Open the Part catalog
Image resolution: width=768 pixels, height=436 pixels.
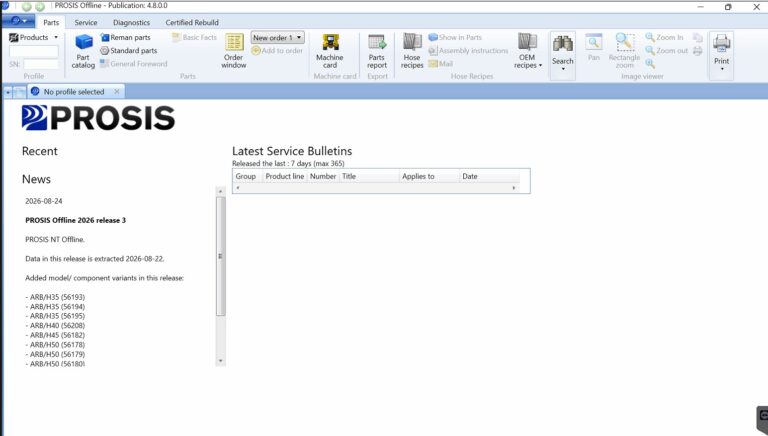(x=83, y=51)
